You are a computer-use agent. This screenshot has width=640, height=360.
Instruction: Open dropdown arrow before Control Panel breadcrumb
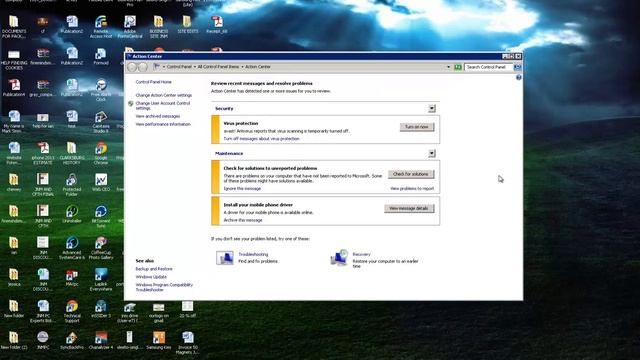(164, 67)
